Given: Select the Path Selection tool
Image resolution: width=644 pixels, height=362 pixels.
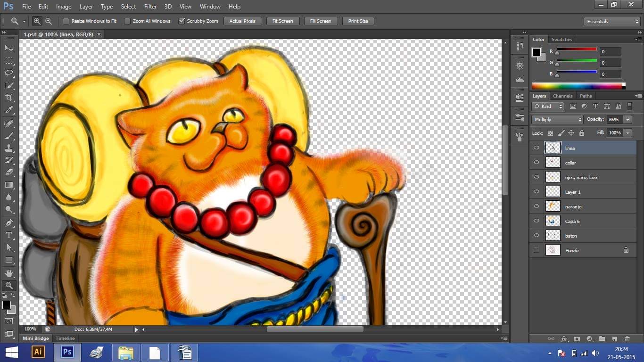Looking at the screenshot, I should [x=9, y=247].
